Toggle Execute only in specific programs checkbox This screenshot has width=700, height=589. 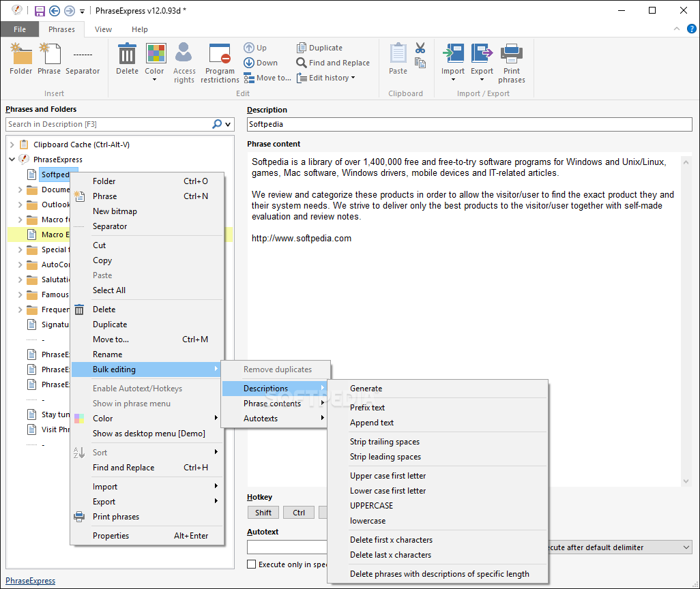[252, 564]
